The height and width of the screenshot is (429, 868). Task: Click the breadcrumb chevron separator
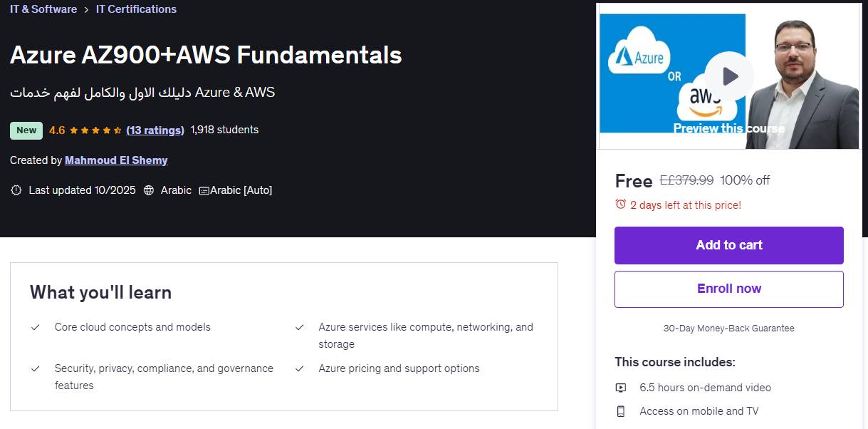pyautogui.click(x=86, y=10)
